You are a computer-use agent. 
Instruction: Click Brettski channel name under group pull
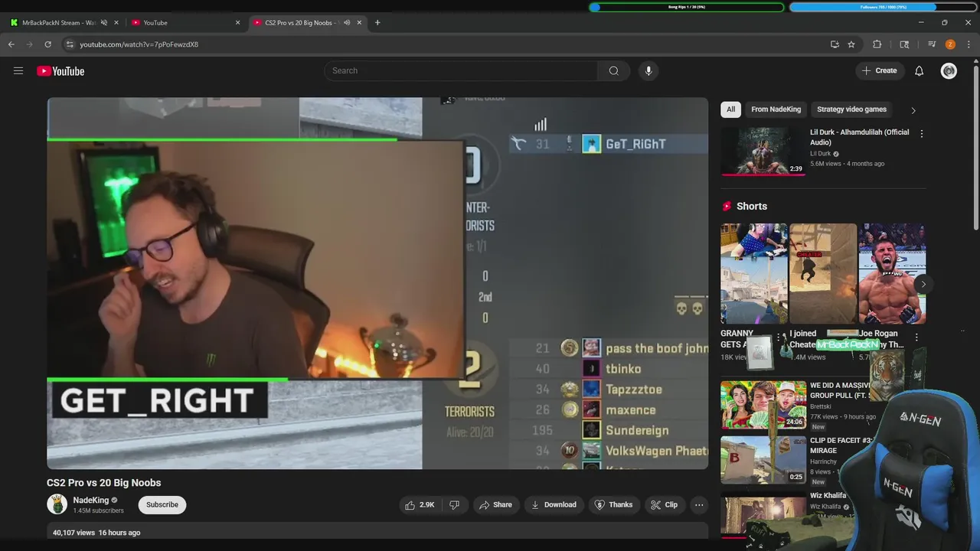[820, 406]
